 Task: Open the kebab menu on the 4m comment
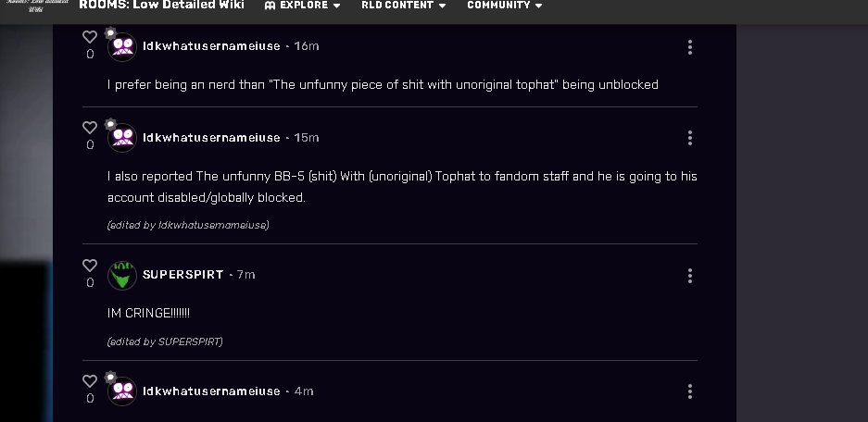(x=690, y=391)
